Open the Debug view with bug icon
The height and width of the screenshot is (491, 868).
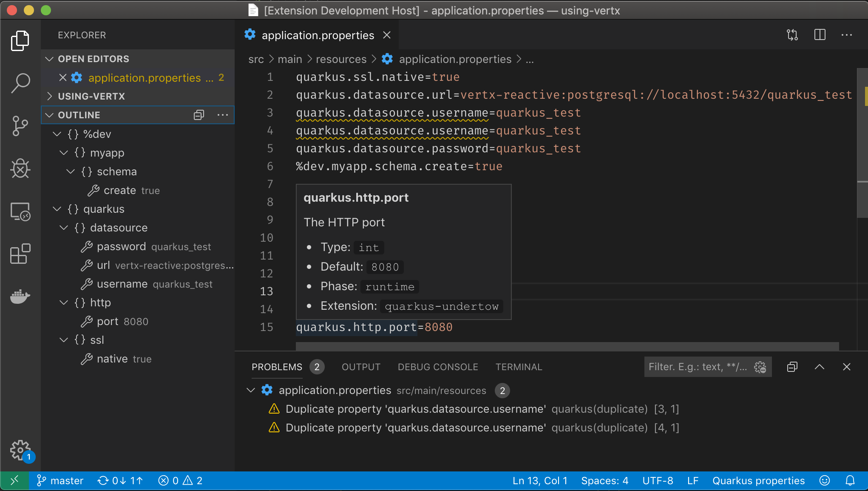point(20,168)
